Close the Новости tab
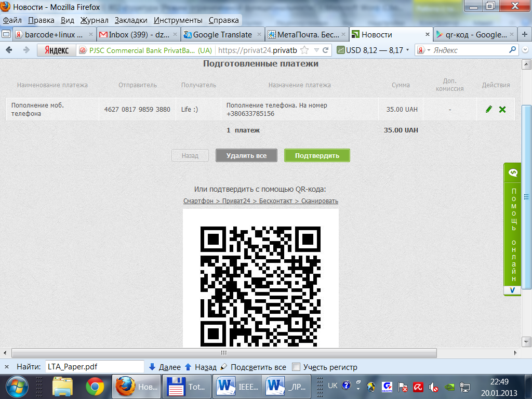Screen dimensions: 532x399 point(428,34)
